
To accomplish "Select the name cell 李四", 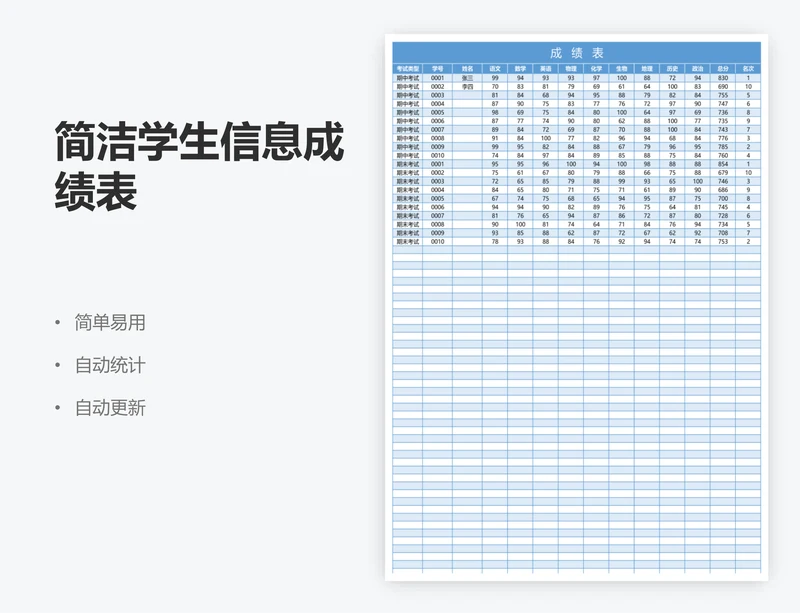I will click(467, 87).
